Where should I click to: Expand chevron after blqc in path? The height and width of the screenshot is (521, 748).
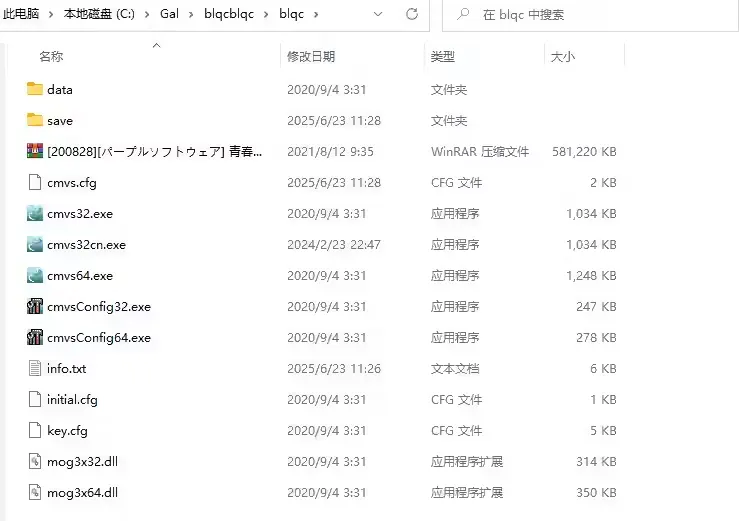coord(316,15)
